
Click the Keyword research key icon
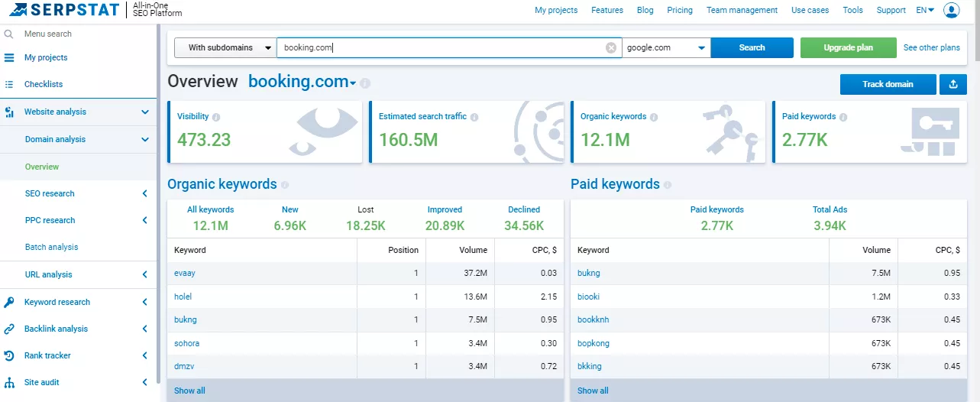pos(9,302)
